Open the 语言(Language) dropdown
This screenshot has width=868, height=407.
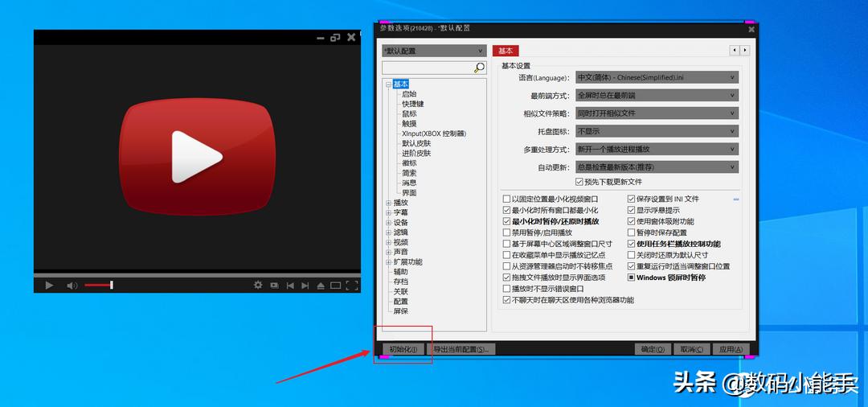[657, 77]
